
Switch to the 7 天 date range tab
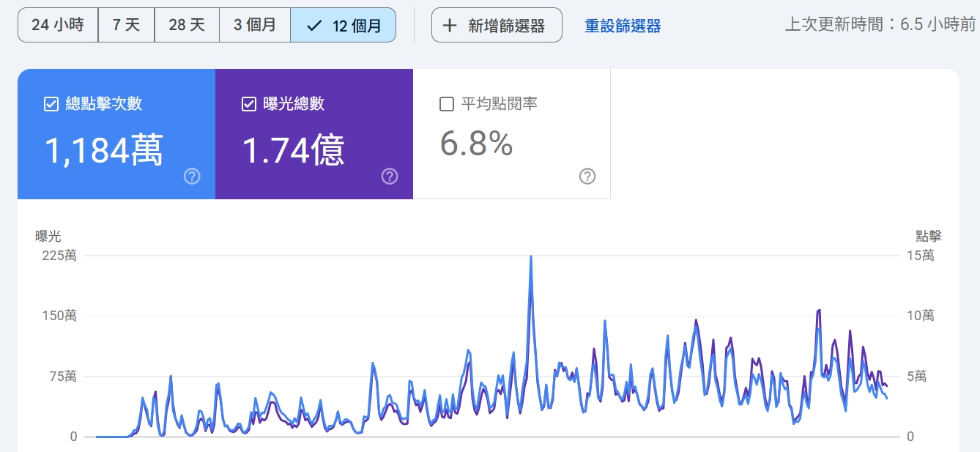[126, 24]
